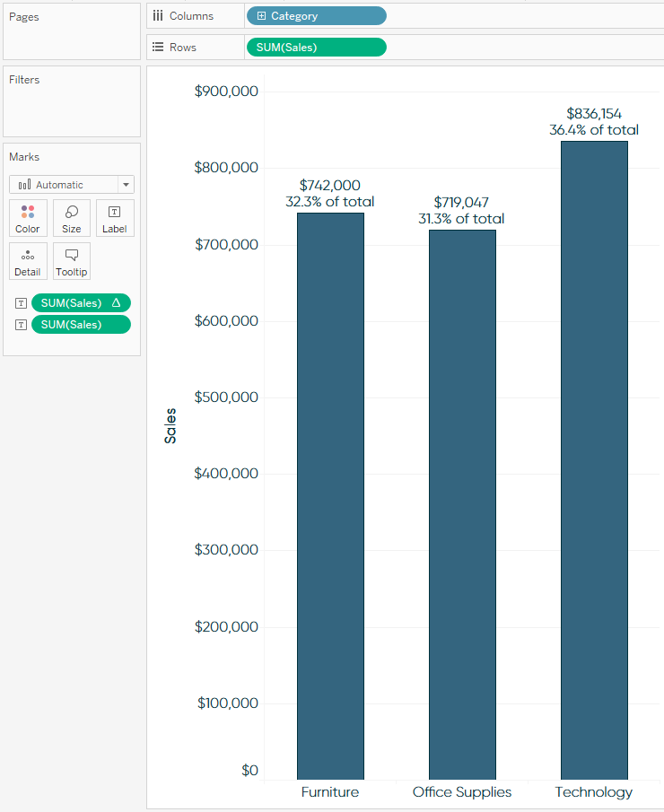Click the delta icon on the SUM(Sales) Marks pill

[116, 303]
